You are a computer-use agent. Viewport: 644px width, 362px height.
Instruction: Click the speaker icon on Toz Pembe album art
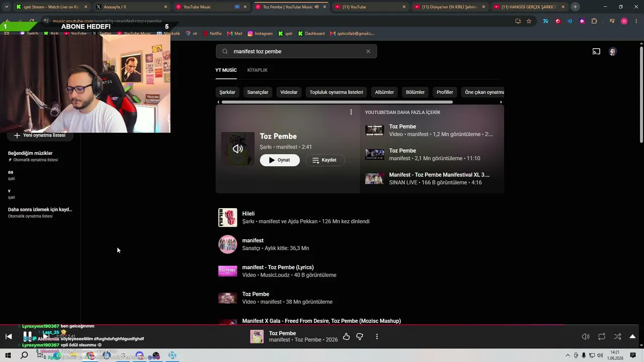pyautogui.click(x=238, y=149)
